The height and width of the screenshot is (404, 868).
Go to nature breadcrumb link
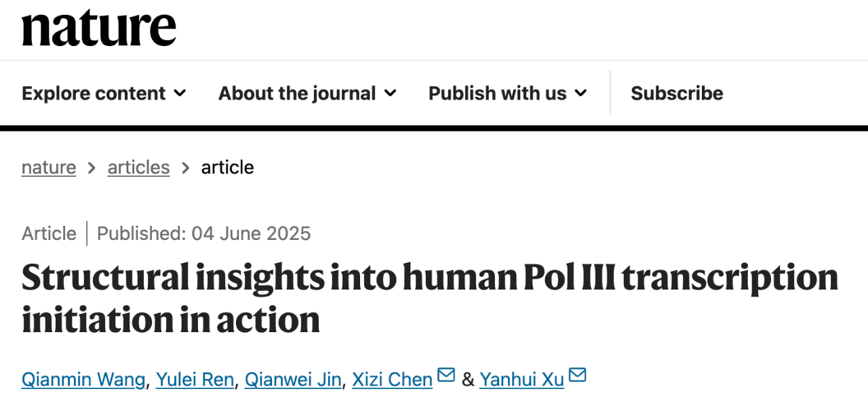(49, 167)
